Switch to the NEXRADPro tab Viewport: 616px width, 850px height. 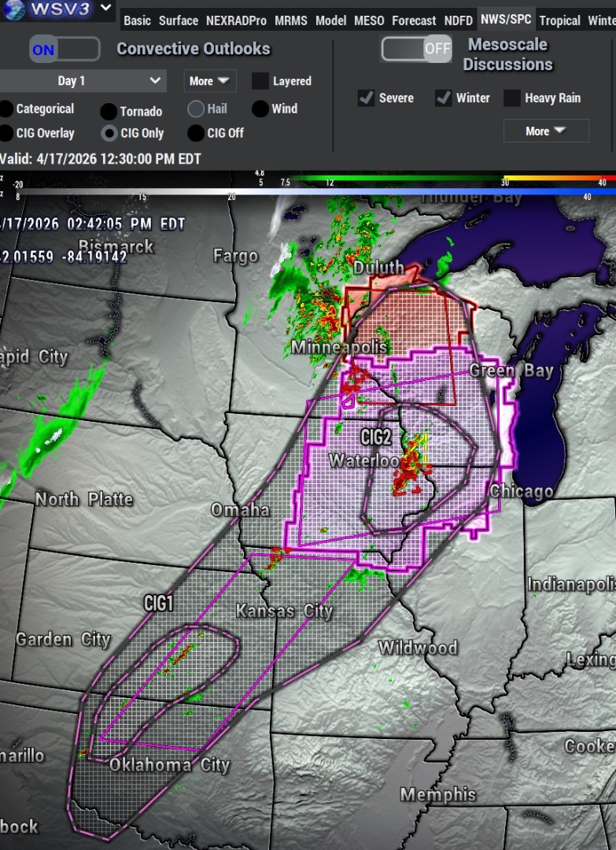[x=237, y=20]
